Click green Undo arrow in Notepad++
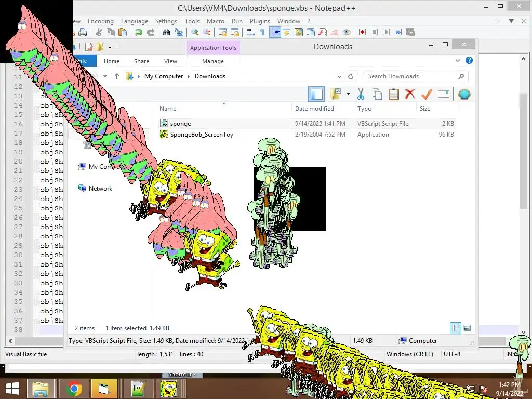The width and height of the screenshot is (532, 399). tap(138, 32)
